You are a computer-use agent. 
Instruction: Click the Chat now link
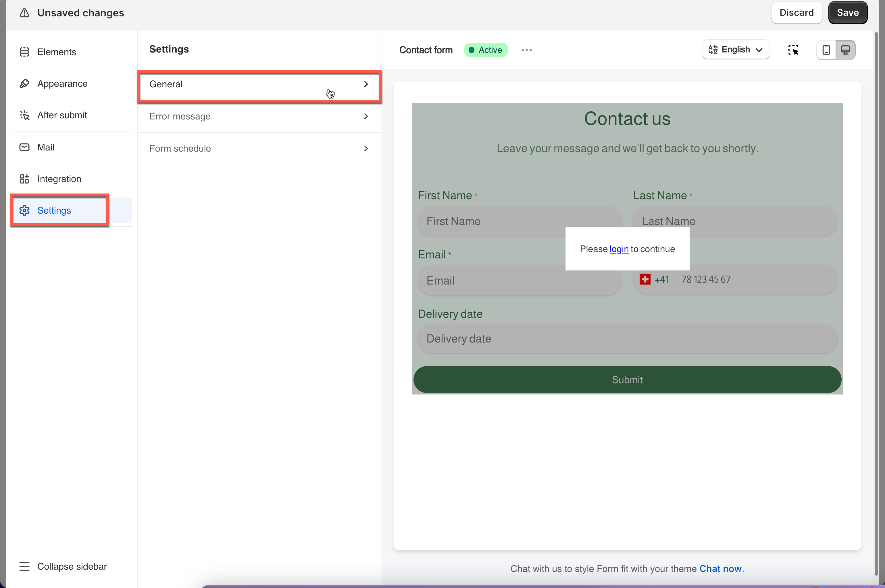coord(720,568)
